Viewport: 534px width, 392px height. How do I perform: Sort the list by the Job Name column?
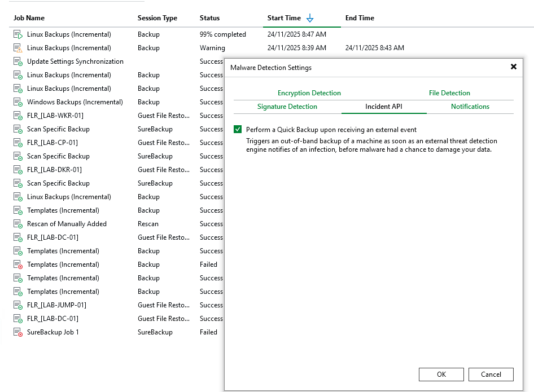click(29, 18)
